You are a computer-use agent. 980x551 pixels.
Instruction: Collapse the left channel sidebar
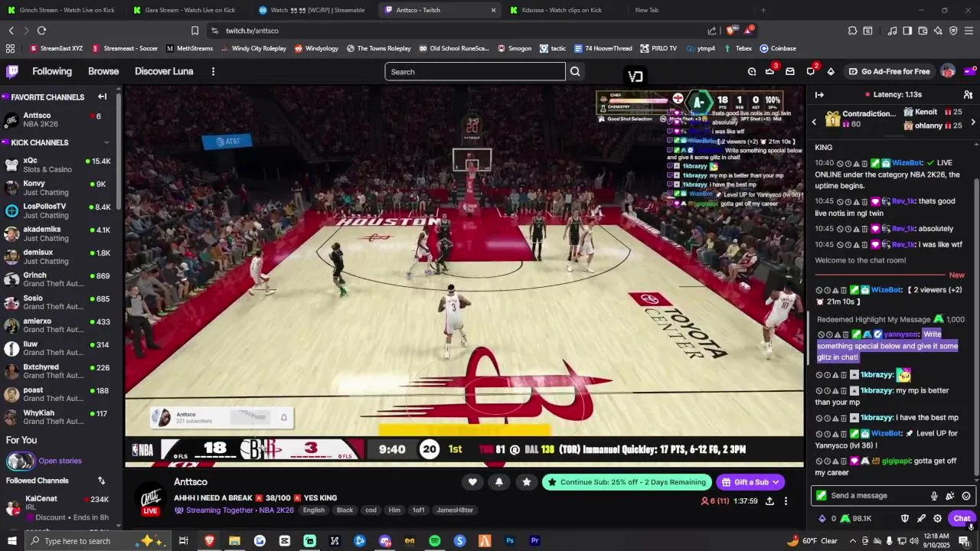(102, 96)
